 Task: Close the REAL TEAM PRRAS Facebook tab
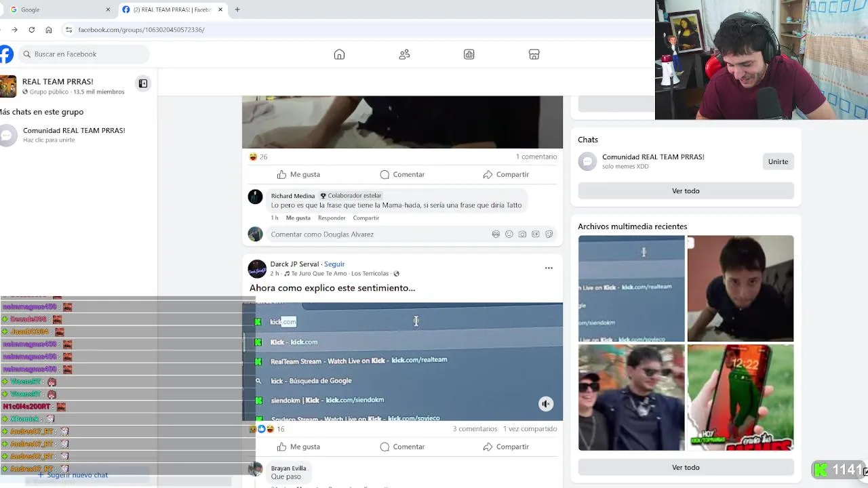tap(220, 9)
